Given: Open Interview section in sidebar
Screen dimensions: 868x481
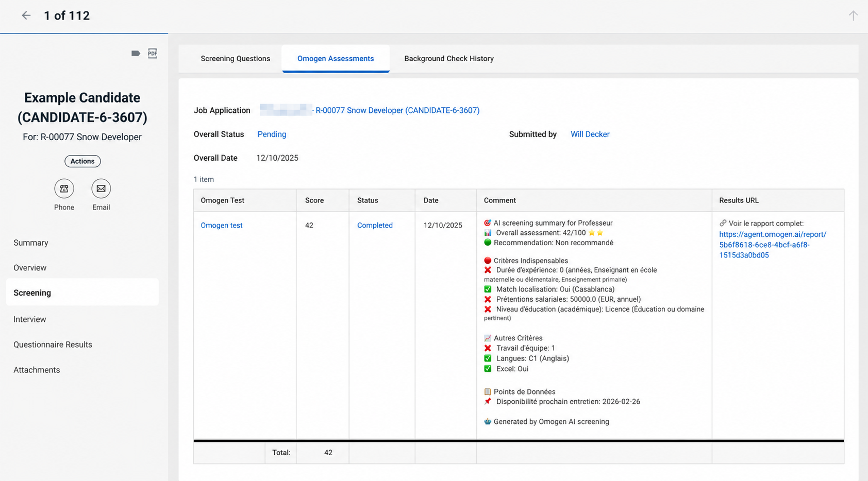Looking at the screenshot, I should click(x=30, y=319).
